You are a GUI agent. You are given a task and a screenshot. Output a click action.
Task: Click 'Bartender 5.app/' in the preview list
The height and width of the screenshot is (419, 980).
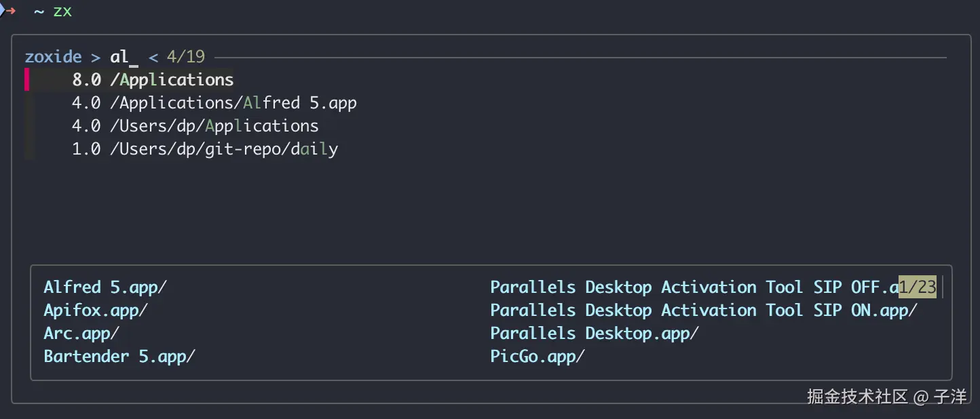click(x=119, y=357)
